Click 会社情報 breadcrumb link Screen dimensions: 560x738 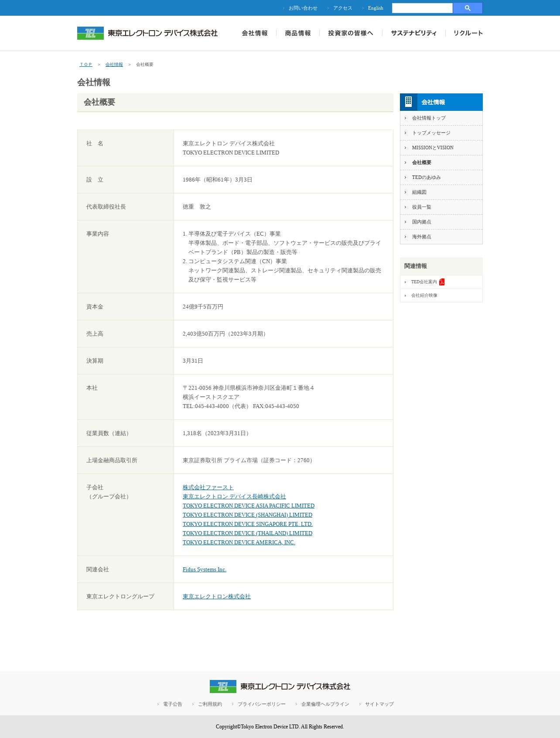tap(114, 65)
